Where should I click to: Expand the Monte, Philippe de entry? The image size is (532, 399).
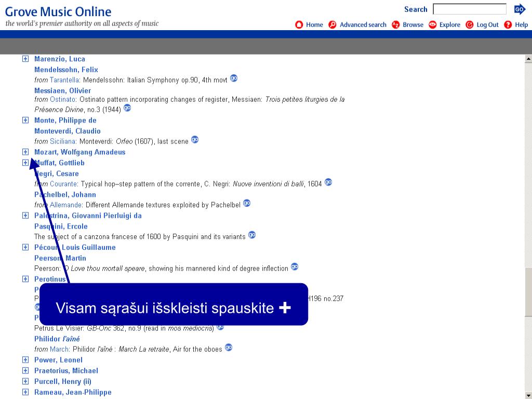[25, 120]
